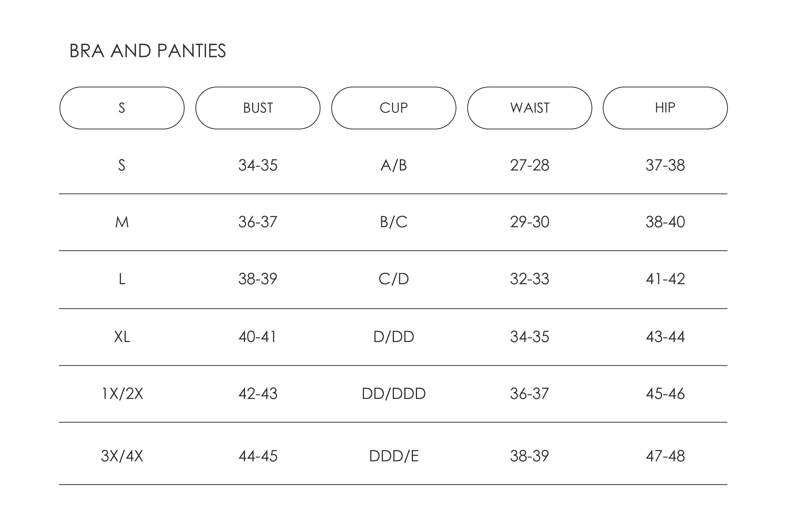Select the M size row label
Image resolution: width=799 pixels, height=532 pixels.
[x=122, y=222]
